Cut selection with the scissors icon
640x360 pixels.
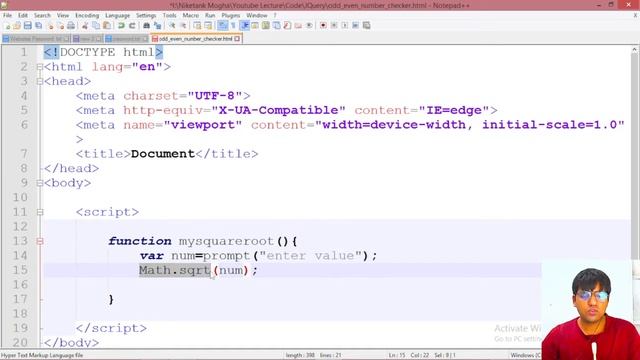point(85,26)
